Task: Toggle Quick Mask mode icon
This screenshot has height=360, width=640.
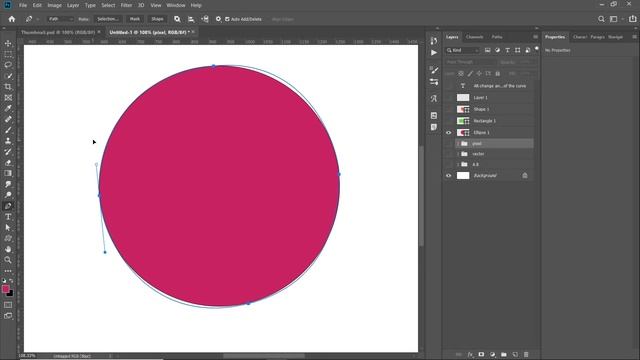Action: click(x=8, y=305)
